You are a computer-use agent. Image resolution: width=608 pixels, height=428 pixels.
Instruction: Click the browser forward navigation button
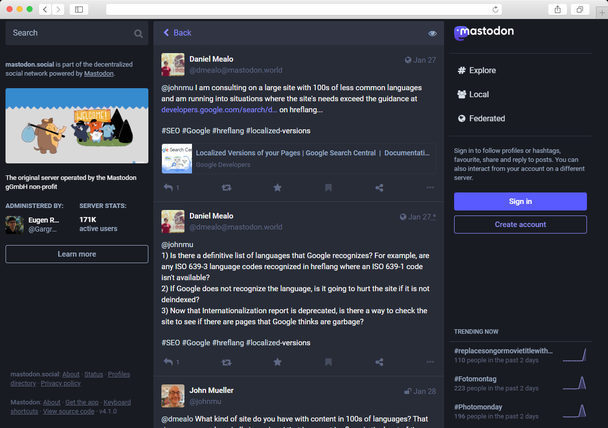tap(58, 9)
